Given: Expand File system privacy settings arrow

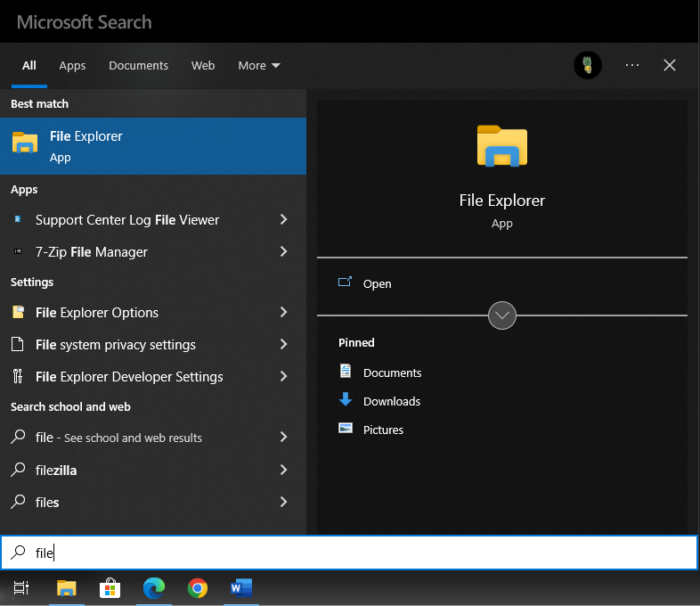Looking at the screenshot, I should pyautogui.click(x=283, y=344).
